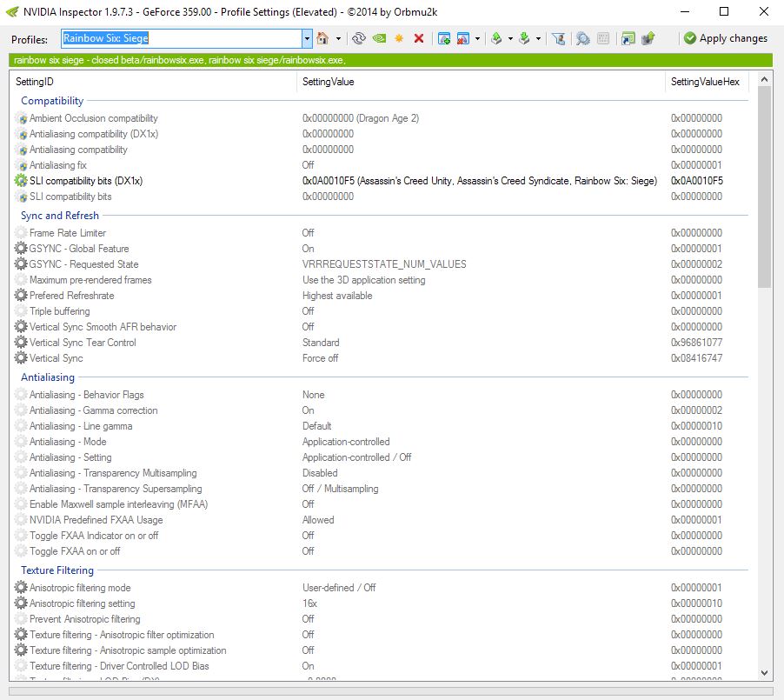Click the upload box with green arrow icon
784x700 pixels.
tap(648, 38)
